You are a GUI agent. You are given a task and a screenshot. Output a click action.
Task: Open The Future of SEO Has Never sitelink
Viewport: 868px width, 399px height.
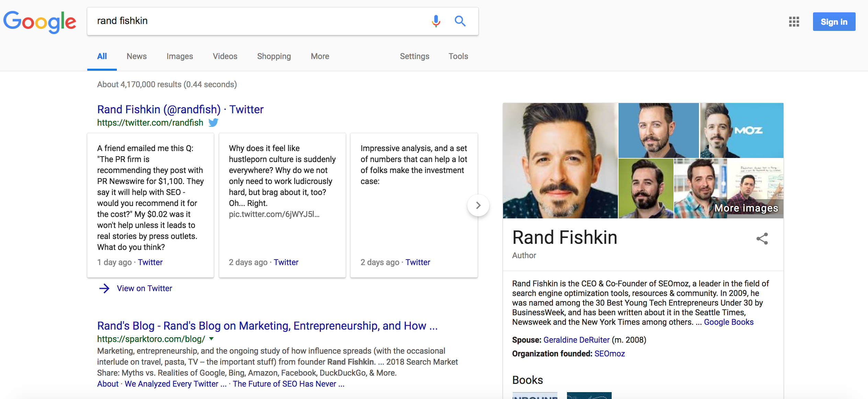coord(289,384)
